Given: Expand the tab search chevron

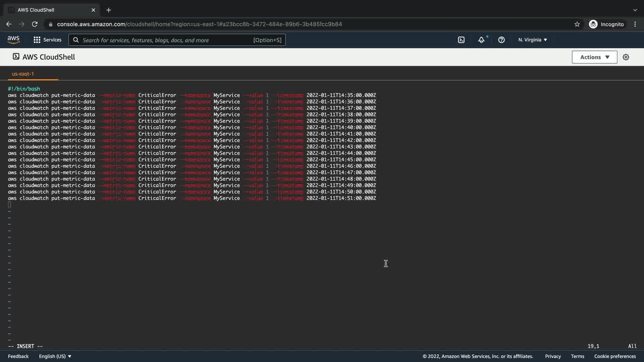Looking at the screenshot, I should click(x=635, y=10).
